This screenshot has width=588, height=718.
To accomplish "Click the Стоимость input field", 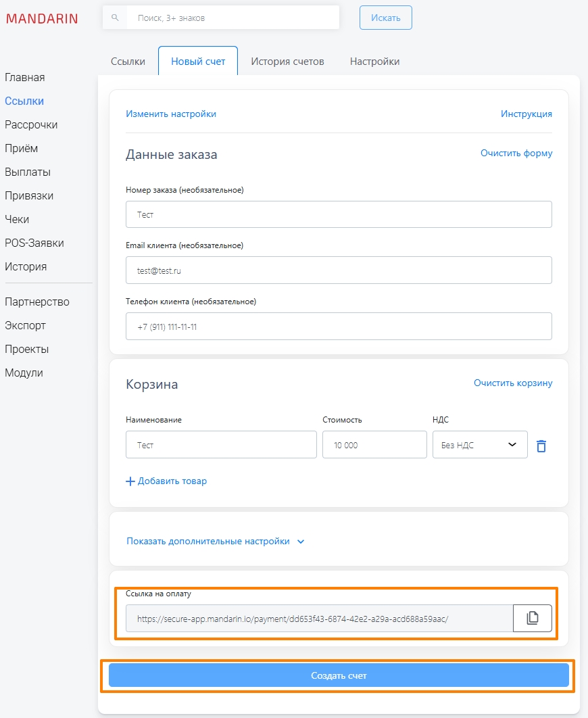I will (374, 445).
